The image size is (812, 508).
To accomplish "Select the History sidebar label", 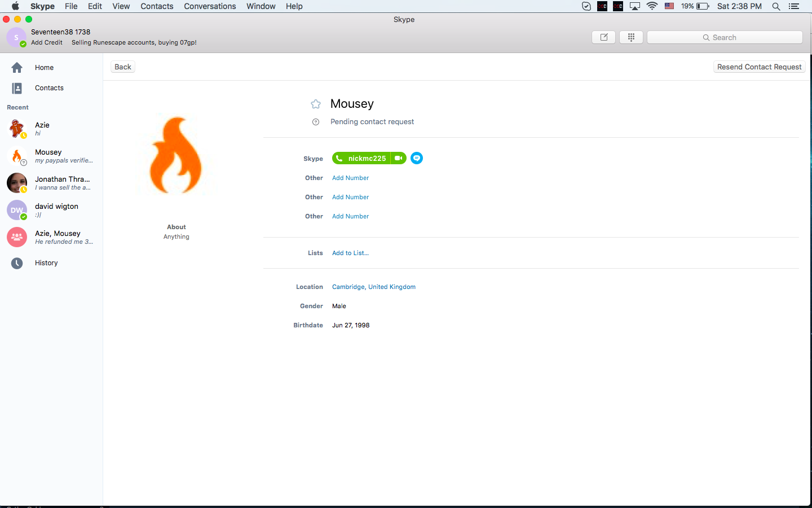I will coord(46,263).
